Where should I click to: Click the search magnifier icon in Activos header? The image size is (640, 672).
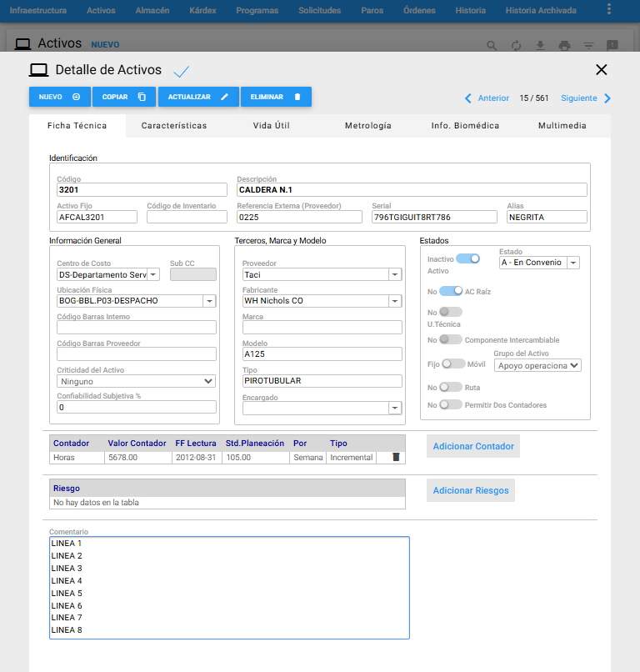(492, 45)
